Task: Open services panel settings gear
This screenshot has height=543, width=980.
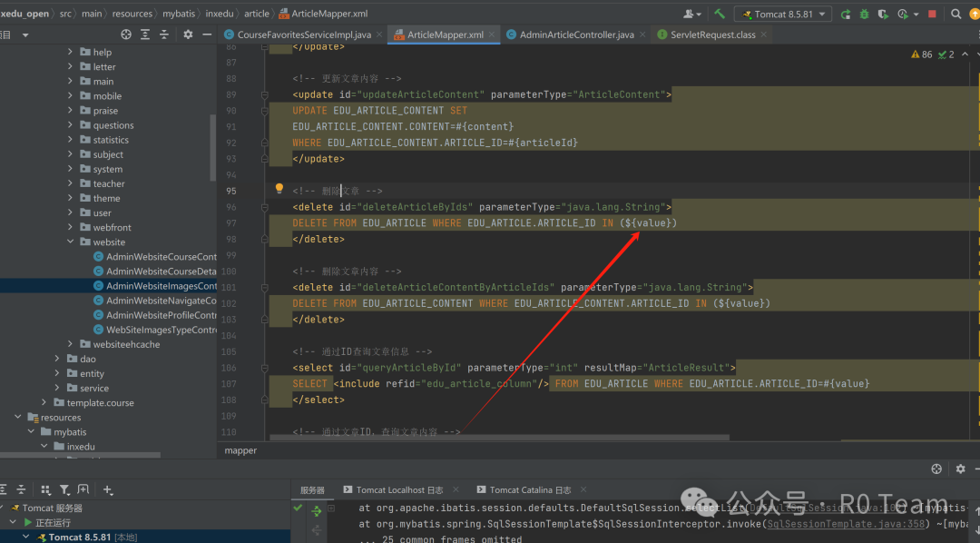Action: pos(961,469)
